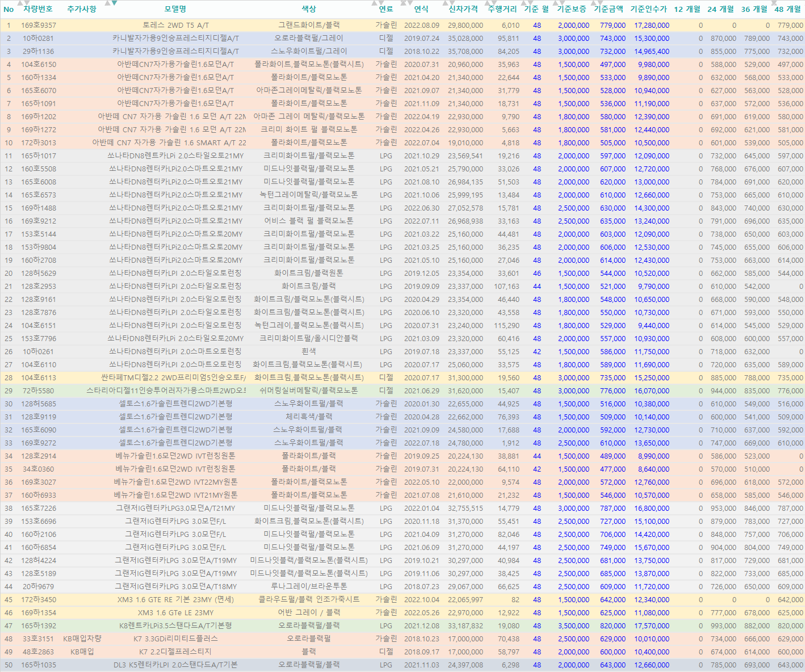805x672 pixels.
Task: Click the 기준금액 column header
Action: pos(609,9)
